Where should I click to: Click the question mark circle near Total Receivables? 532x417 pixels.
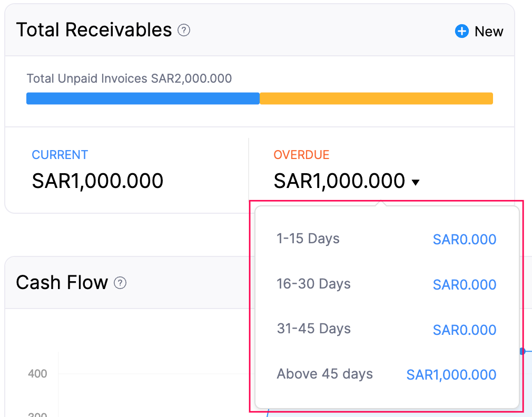pyautogui.click(x=184, y=31)
